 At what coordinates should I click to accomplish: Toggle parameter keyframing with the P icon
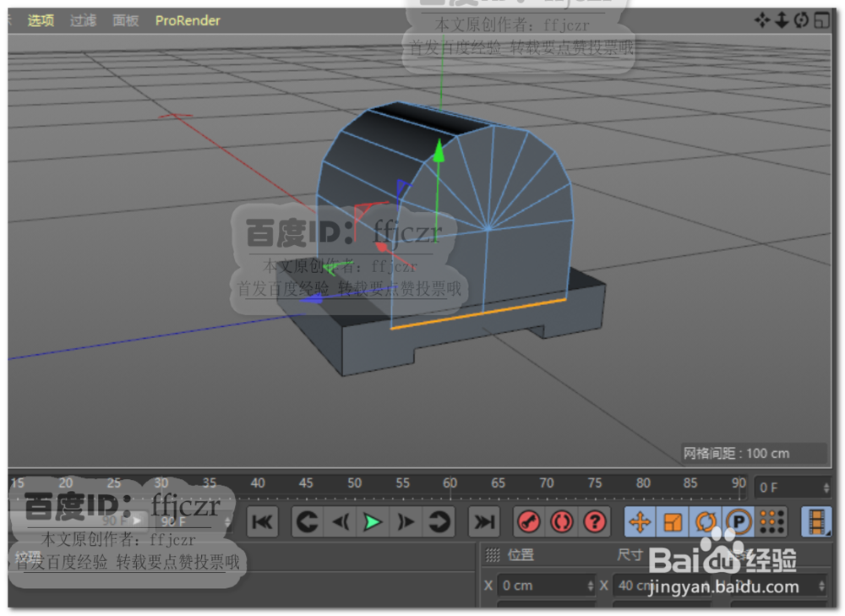pyautogui.click(x=739, y=522)
